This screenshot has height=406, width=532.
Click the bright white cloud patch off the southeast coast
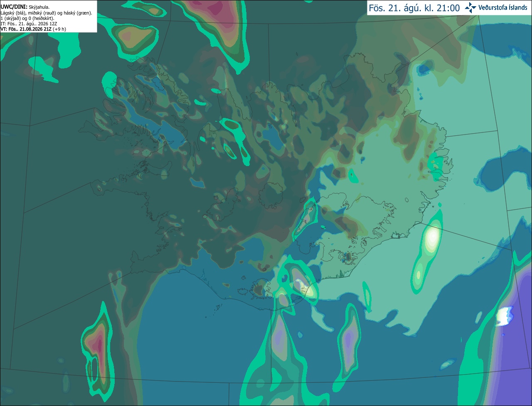click(x=432, y=237)
